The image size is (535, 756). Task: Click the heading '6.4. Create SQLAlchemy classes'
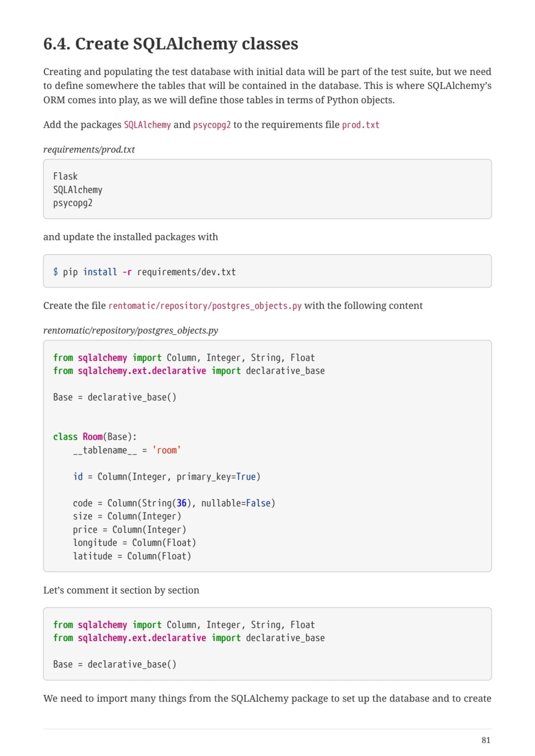tap(171, 44)
